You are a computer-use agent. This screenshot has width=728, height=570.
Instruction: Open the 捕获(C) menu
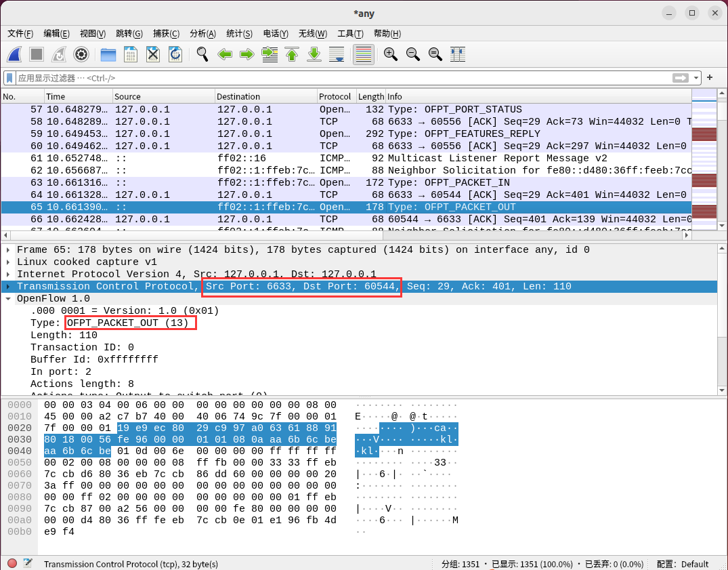click(x=166, y=33)
